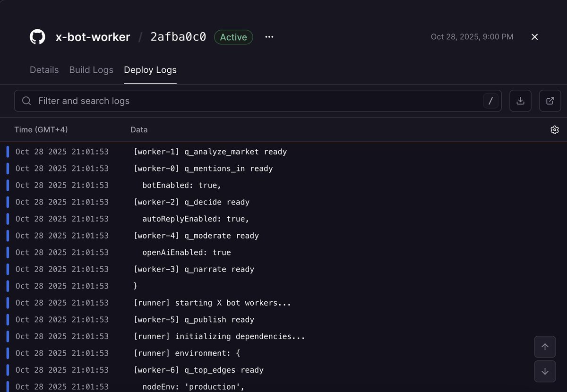This screenshot has height=392, width=567.
Task: Click the Active status badge
Action: (233, 37)
